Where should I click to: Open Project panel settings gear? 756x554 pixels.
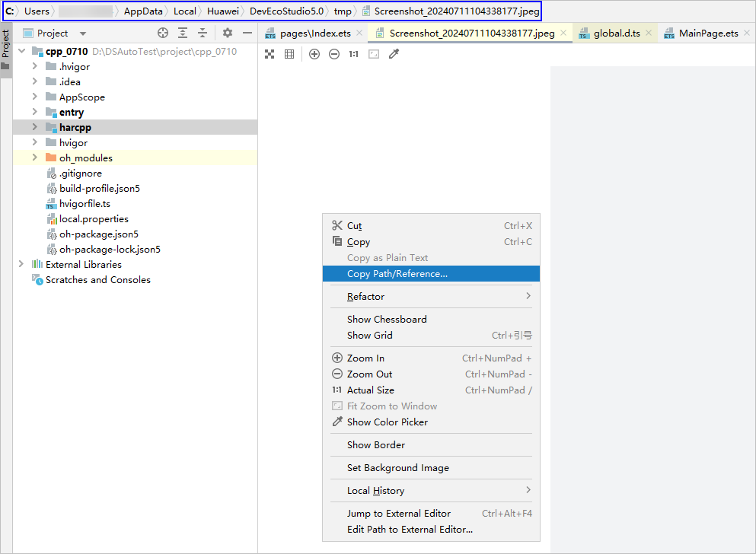[227, 33]
